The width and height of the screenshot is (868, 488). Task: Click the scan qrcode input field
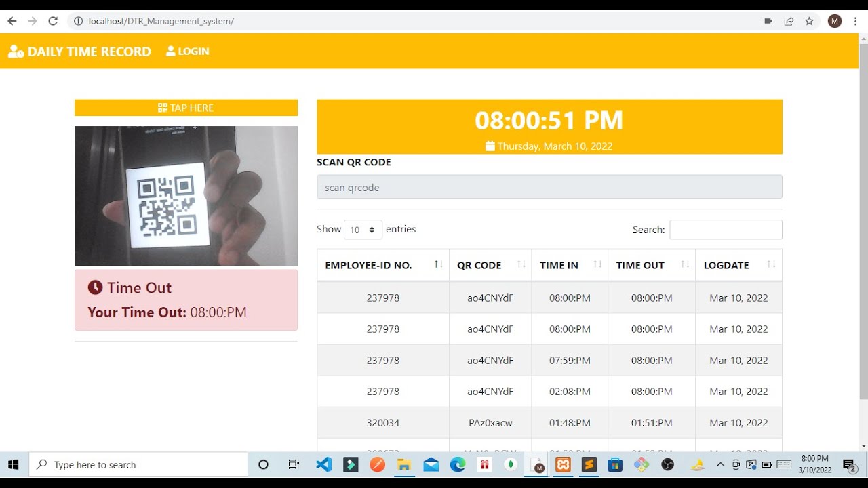pyautogui.click(x=549, y=187)
